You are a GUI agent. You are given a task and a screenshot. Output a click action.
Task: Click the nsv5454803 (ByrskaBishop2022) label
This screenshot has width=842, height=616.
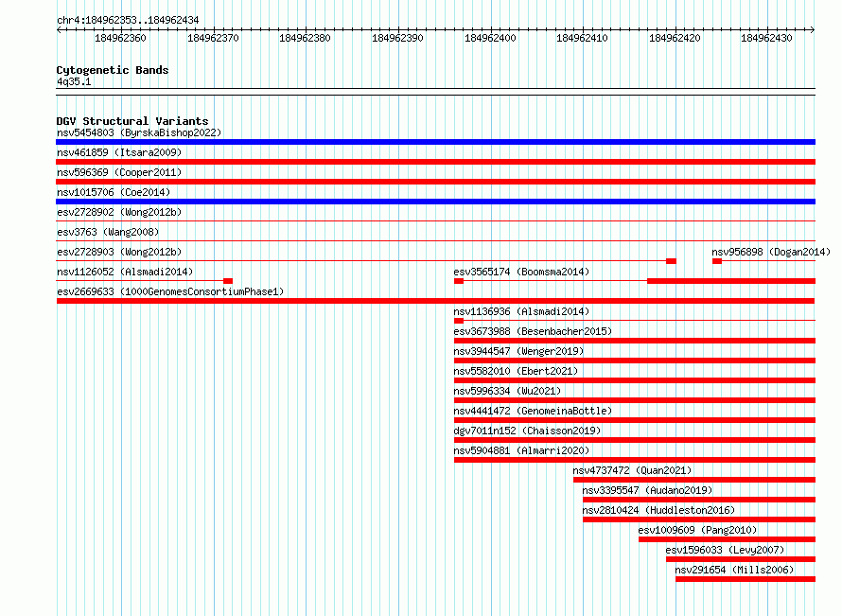pos(139,132)
